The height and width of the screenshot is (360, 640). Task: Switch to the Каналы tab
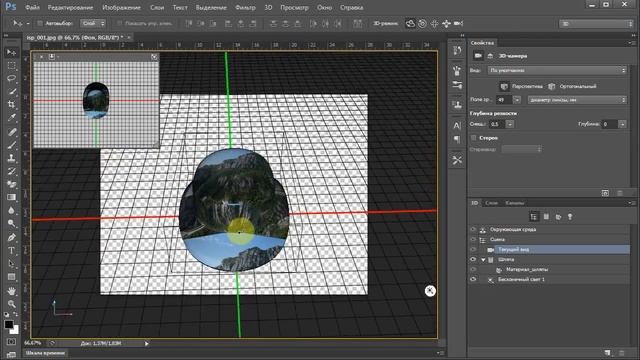click(514, 203)
